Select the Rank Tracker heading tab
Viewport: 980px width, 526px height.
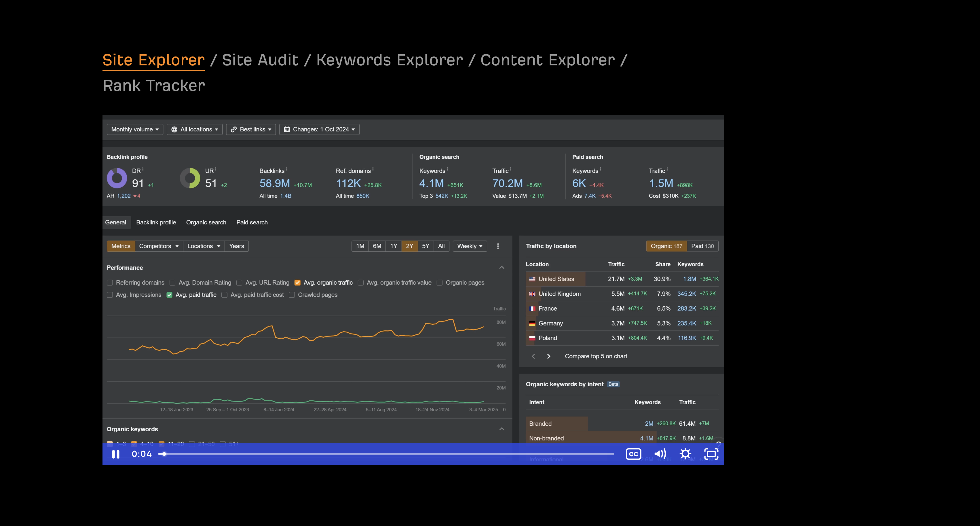point(154,86)
